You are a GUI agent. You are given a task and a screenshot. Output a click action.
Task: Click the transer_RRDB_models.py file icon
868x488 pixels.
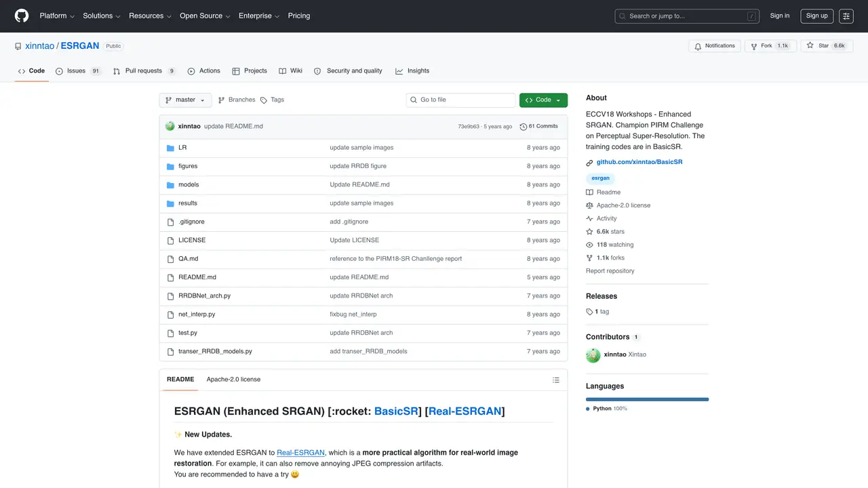pyautogui.click(x=171, y=352)
